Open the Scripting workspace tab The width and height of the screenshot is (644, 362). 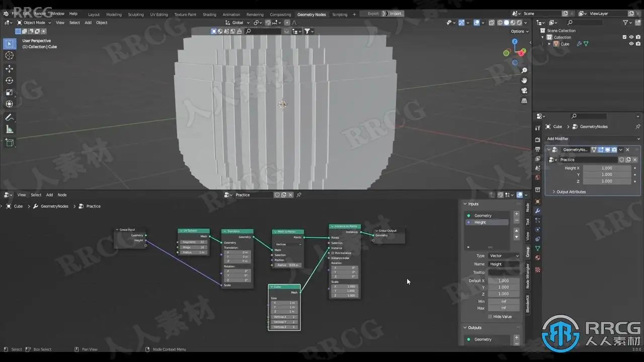(x=340, y=15)
